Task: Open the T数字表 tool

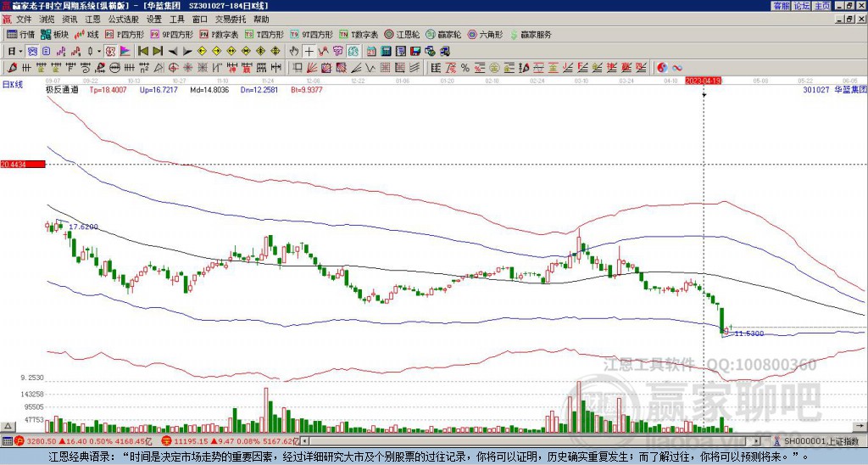Action: pyautogui.click(x=359, y=34)
